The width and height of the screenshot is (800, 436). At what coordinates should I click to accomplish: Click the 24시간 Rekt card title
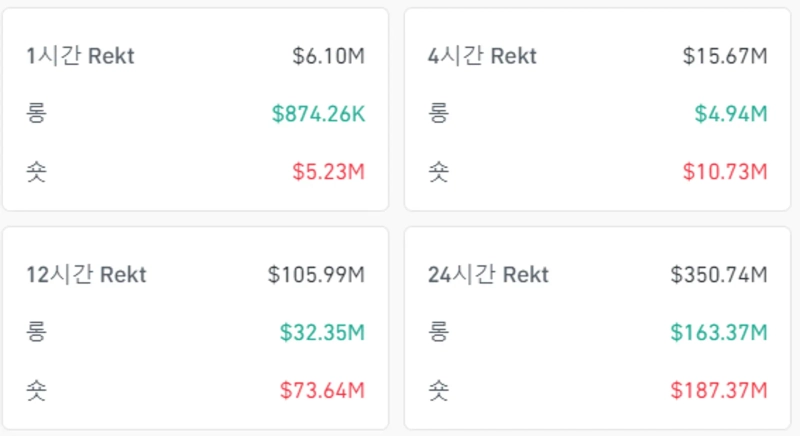(488, 274)
